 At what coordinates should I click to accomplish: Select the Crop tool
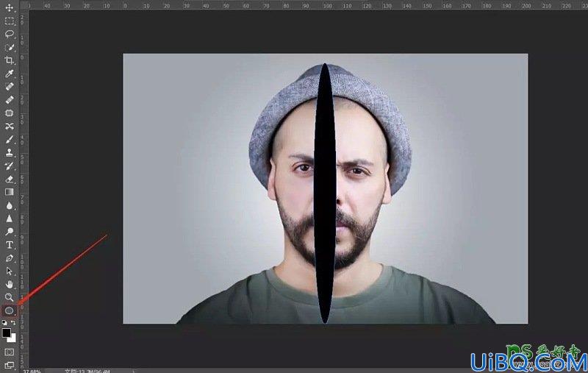click(x=10, y=60)
